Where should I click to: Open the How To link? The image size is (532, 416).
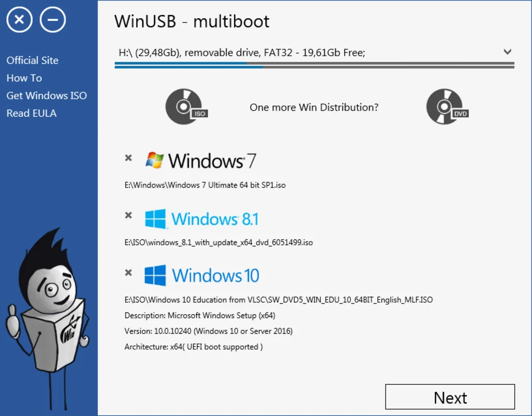point(24,78)
